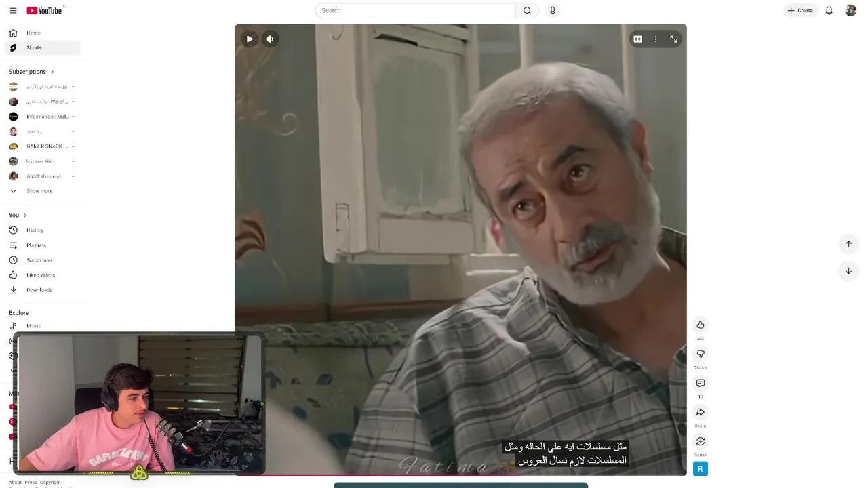Open Music under Explore

click(x=42, y=326)
